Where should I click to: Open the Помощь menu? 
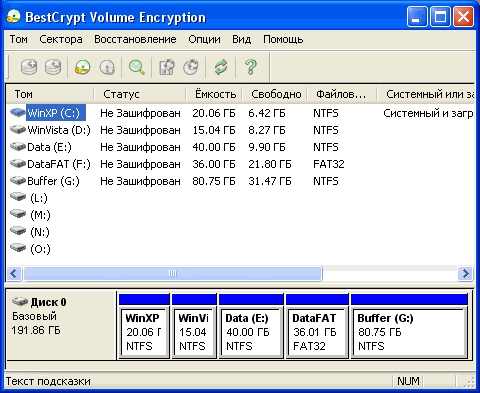tap(283, 39)
